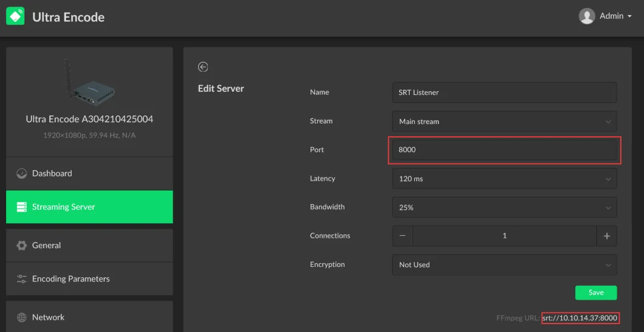Click the Admin username label
The height and width of the screenshot is (332, 644).
[x=612, y=16]
